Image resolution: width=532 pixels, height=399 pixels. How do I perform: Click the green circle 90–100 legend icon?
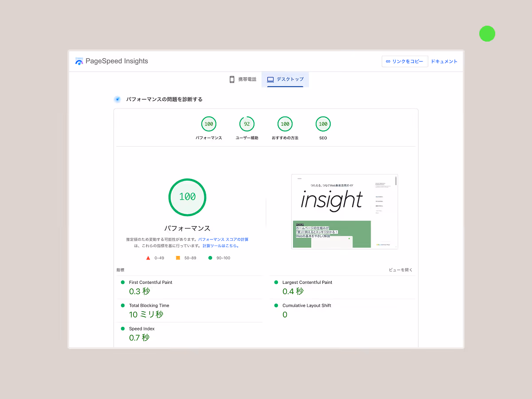coord(210,258)
